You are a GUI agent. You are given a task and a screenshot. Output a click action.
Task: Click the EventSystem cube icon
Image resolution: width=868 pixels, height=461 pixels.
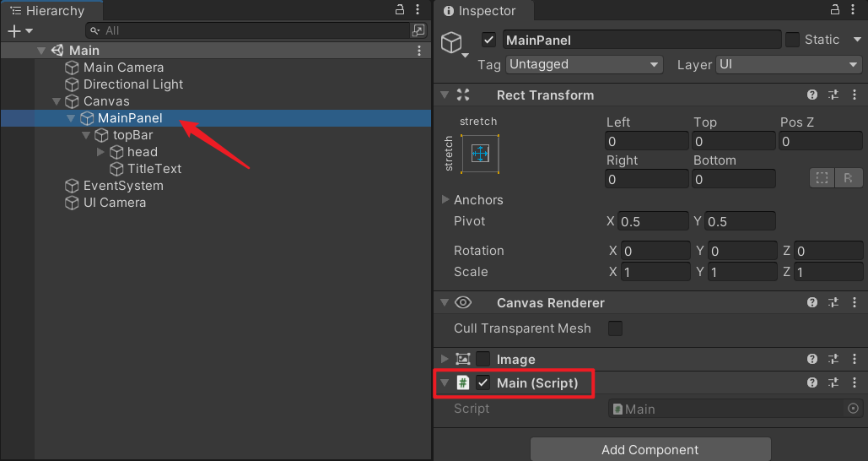click(x=72, y=186)
